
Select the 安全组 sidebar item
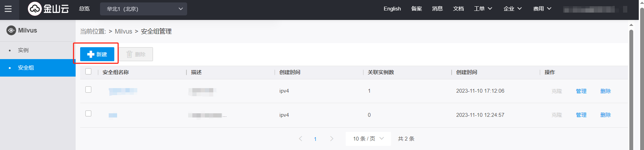pyautogui.click(x=38, y=68)
